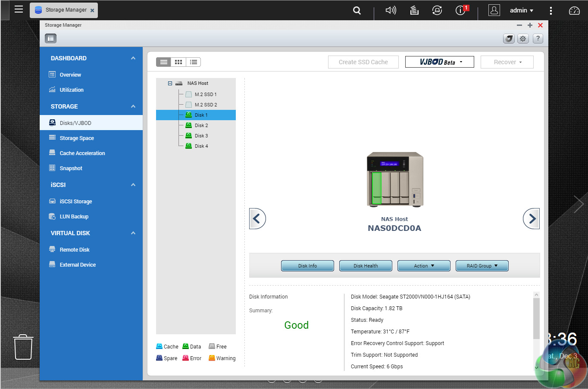Click the Disk Info button
The image size is (588, 389).
pos(307,266)
